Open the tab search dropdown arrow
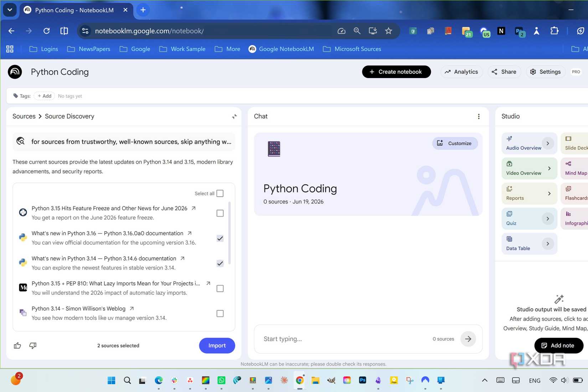 tap(10, 10)
